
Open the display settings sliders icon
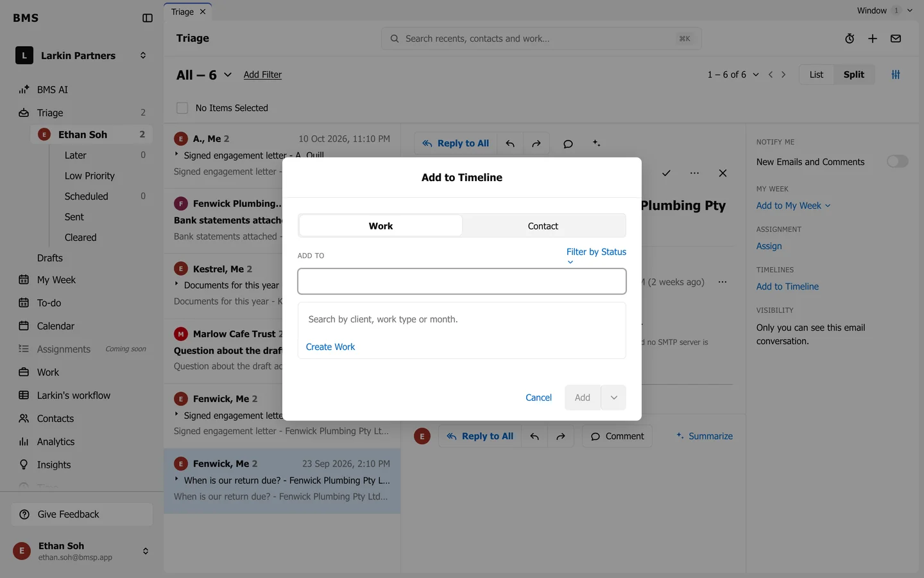click(896, 74)
